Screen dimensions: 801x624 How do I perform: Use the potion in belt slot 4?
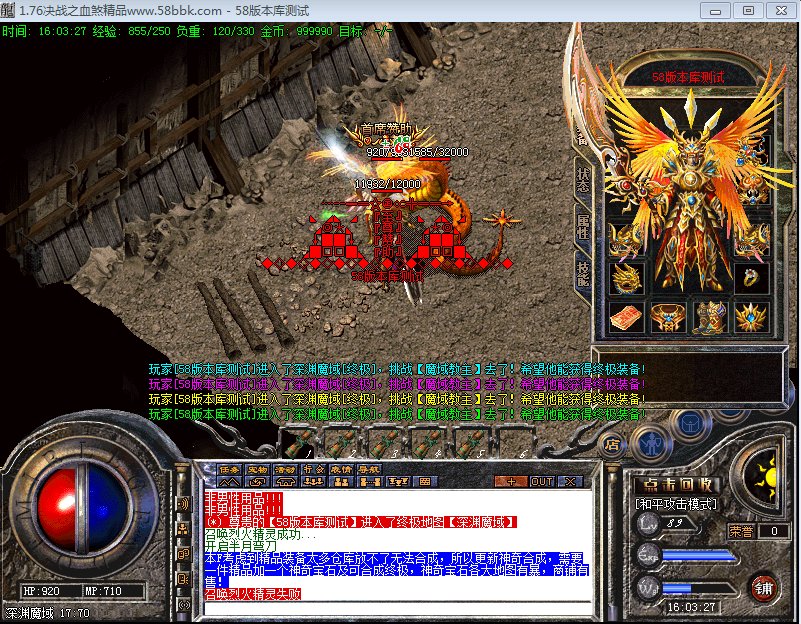426,444
